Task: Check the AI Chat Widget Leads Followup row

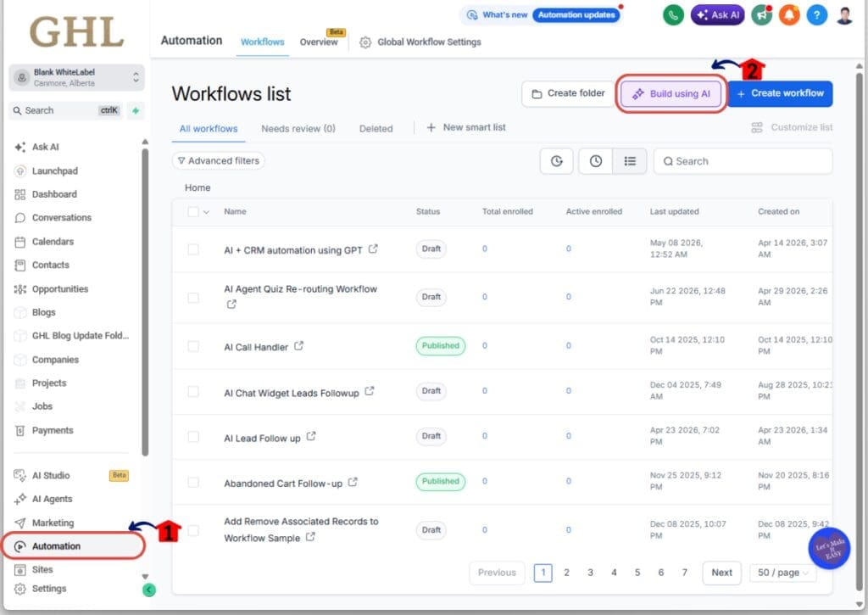Action: [193, 392]
